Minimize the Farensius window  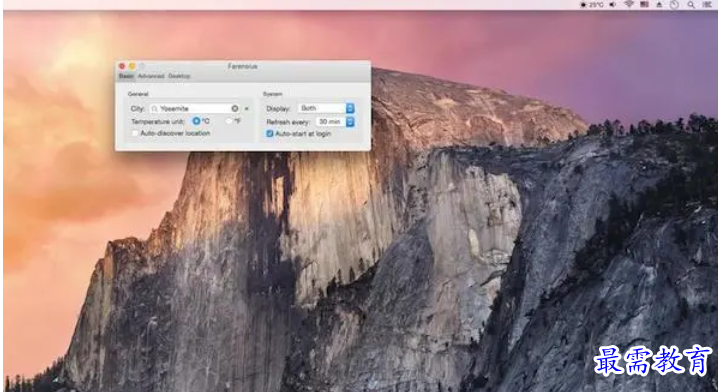[132, 66]
